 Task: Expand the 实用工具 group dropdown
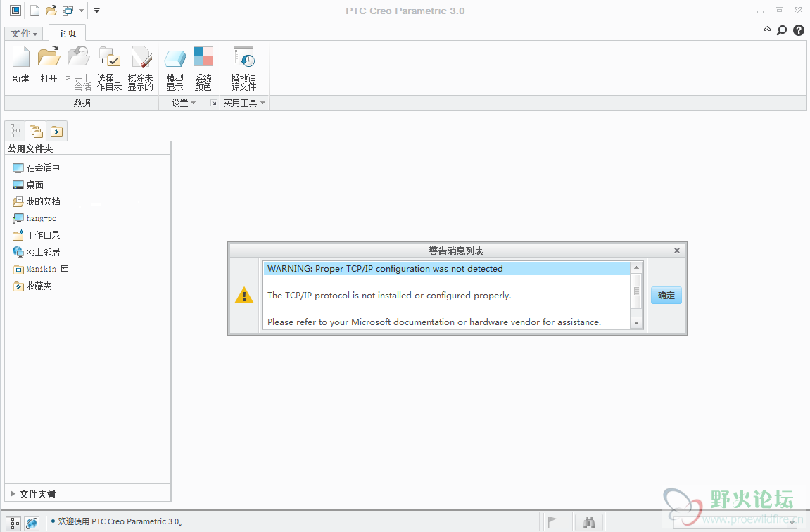tap(243, 103)
